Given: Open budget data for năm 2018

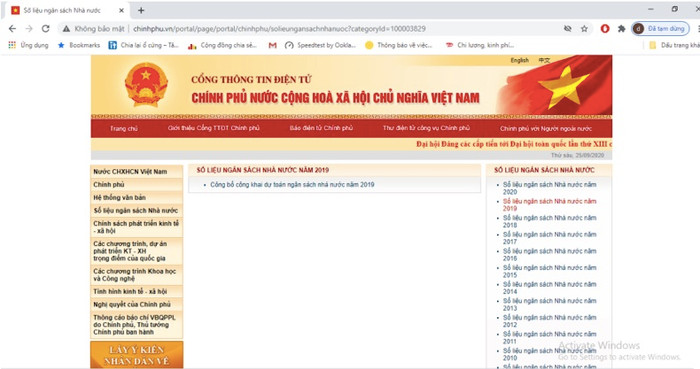Looking at the screenshot, I should click(x=550, y=221).
